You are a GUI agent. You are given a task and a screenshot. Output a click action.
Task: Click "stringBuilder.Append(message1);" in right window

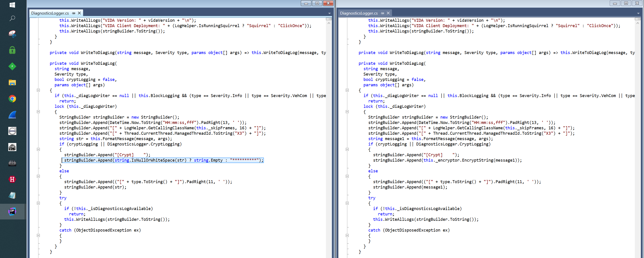(410, 187)
